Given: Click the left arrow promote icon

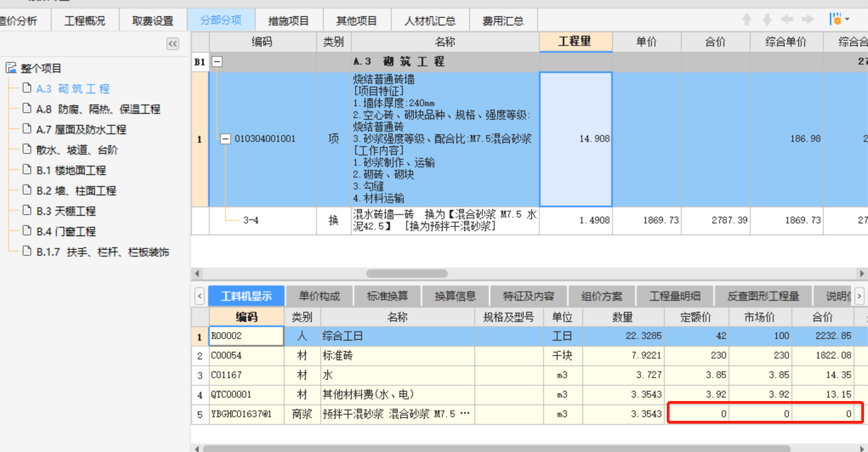Looking at the screenshot, I should (787, 20).
